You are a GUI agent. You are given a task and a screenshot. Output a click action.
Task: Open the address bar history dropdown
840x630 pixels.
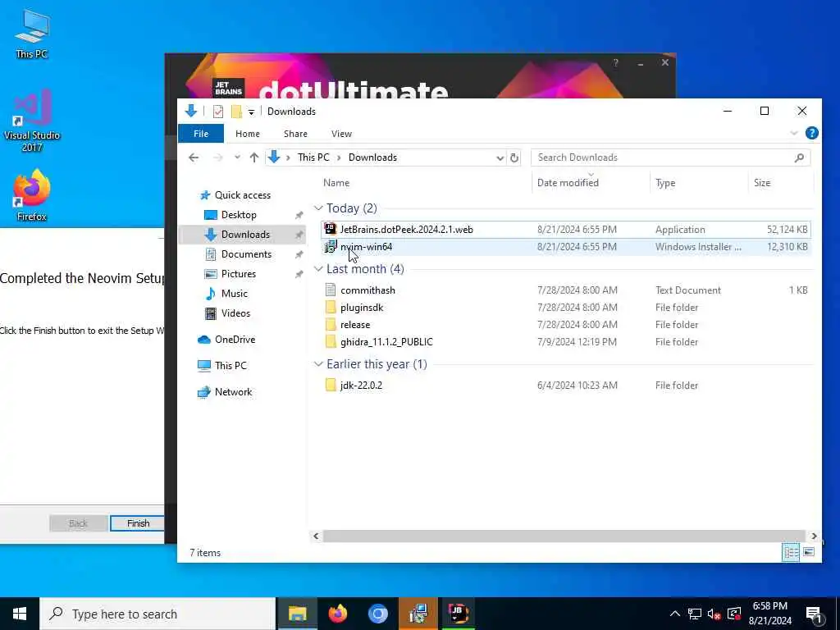(x=500, y=158)
